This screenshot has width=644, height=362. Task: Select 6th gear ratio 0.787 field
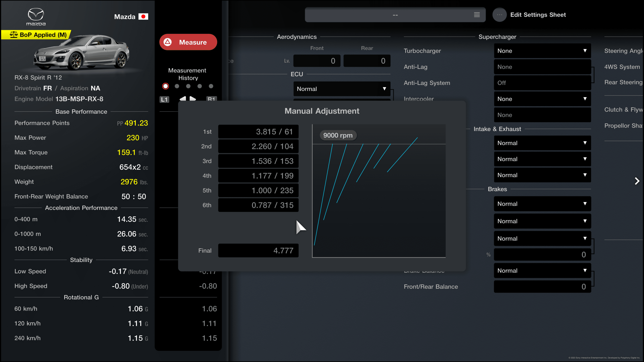[258, 205]
